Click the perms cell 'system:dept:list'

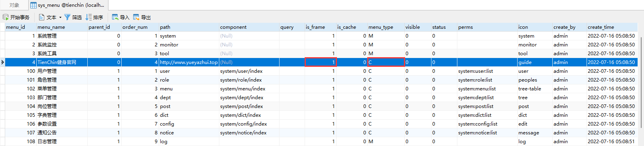[x=487, y=98]
